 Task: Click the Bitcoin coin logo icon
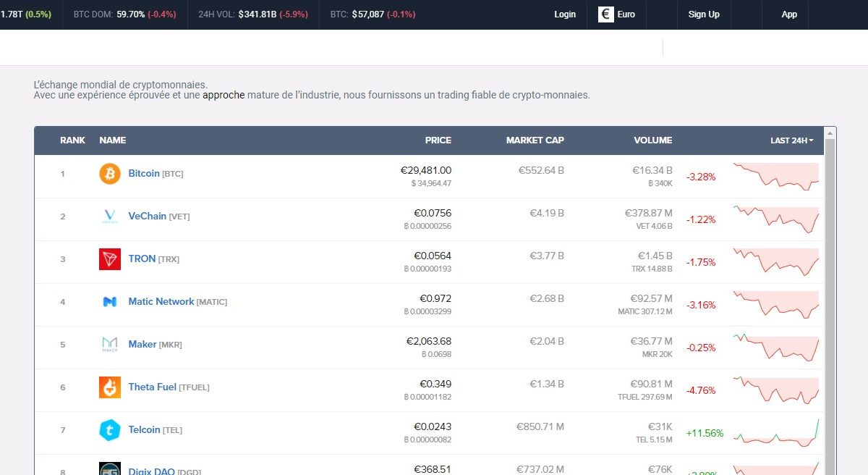click(x=110, y=174)
